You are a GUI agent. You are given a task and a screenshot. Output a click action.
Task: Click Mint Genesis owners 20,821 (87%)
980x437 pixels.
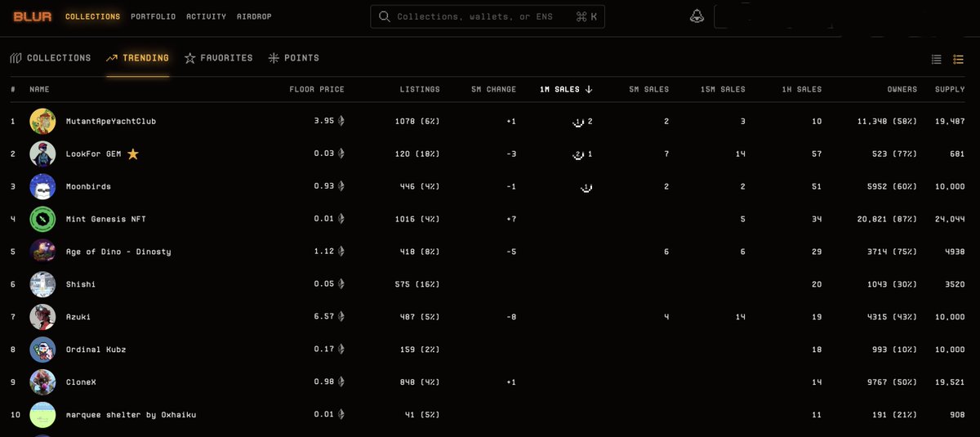click(x=886, y=219)
